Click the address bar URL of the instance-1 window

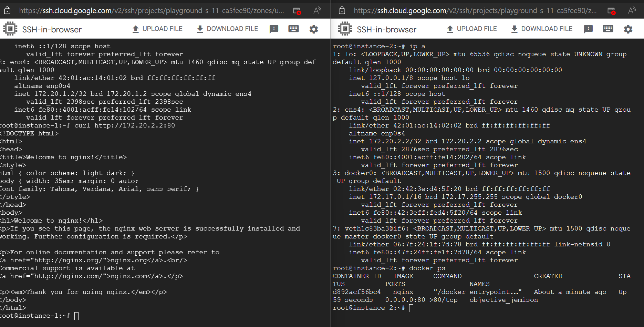pos(152,11)
